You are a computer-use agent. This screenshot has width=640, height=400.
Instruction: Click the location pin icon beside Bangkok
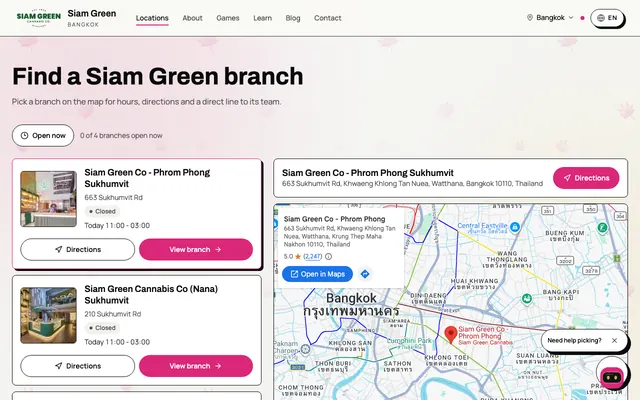click(530, 18)
